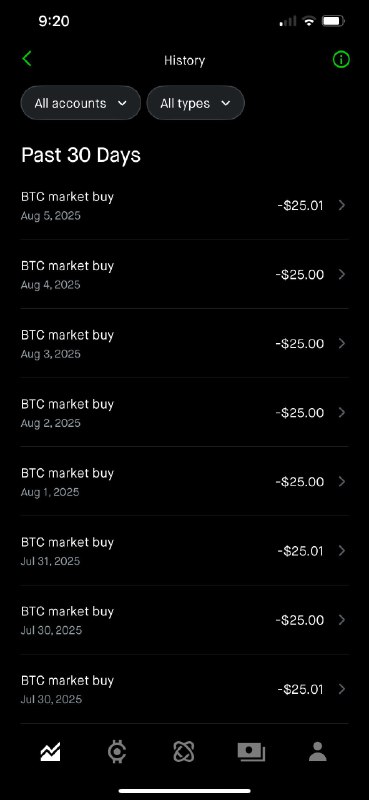Switch to the crypto coin tab icon
This screenshot has width=369, height=800.
point(117,752)
